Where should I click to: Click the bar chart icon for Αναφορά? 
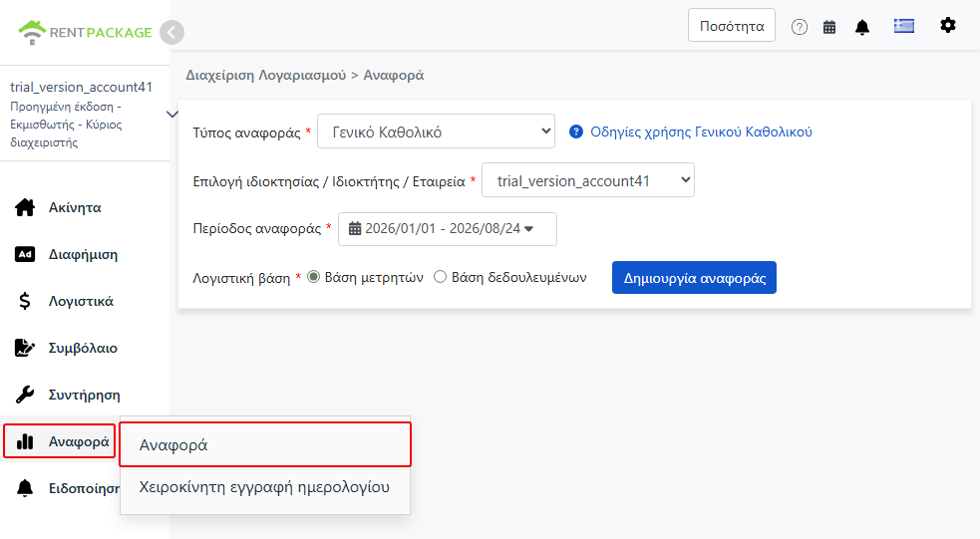[25, 441]
